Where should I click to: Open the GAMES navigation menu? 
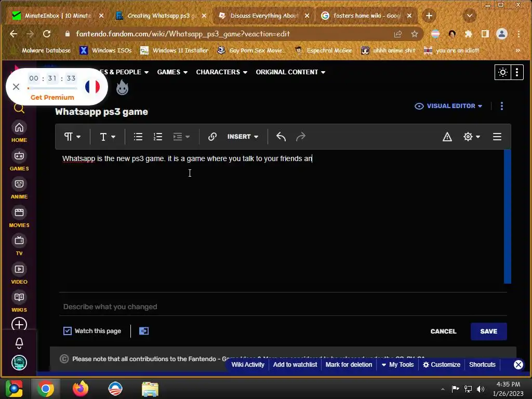(x=172, y=72)
